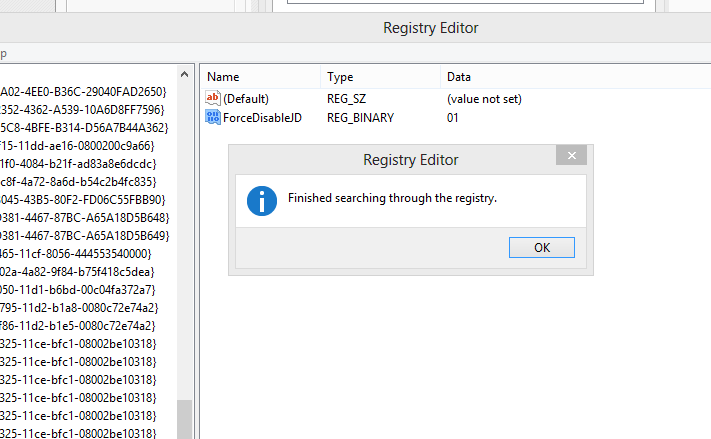The image size is (711, 439).
Task: Select the (Default) string value icon
Action: point(213,98)
